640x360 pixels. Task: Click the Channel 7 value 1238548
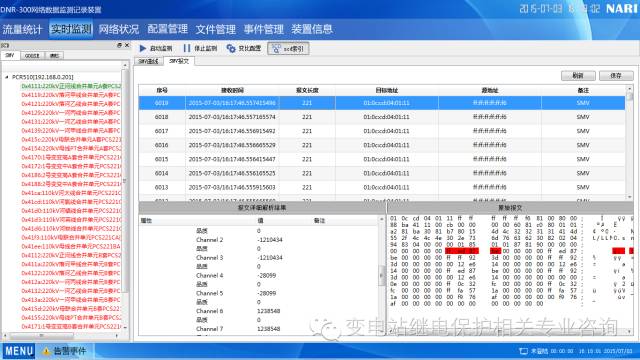click(269, 329)
